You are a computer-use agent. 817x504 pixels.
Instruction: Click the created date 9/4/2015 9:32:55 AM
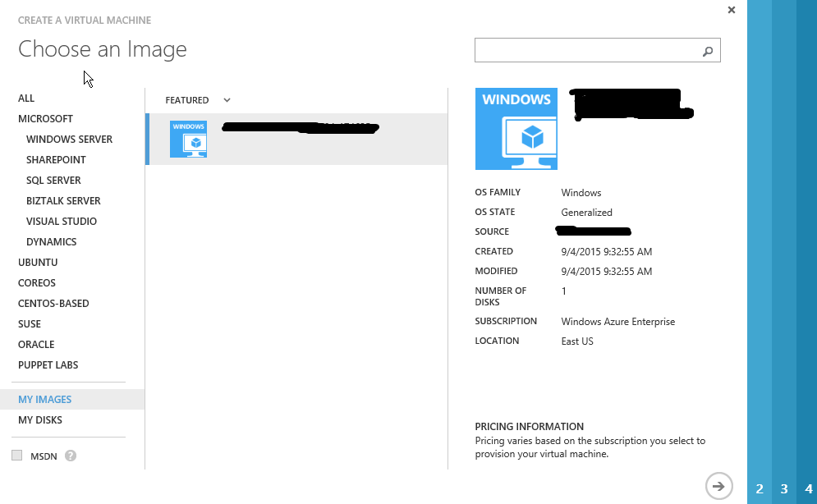(x=607, y=251)
